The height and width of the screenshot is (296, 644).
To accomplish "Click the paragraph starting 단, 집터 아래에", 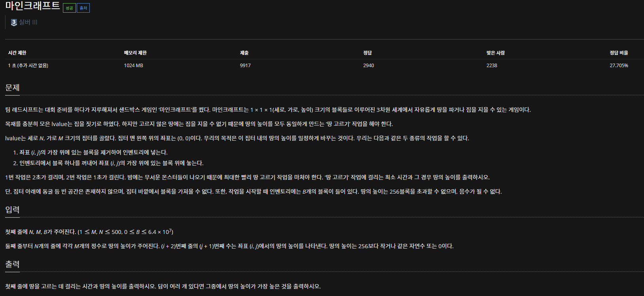I will point(253,192).
